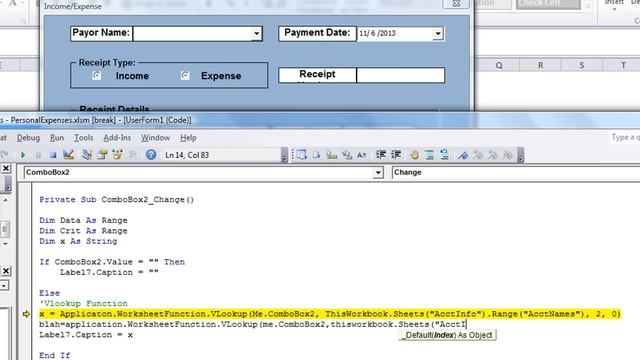Open Visual Basic Help question-mark icon

coord(151,155)
